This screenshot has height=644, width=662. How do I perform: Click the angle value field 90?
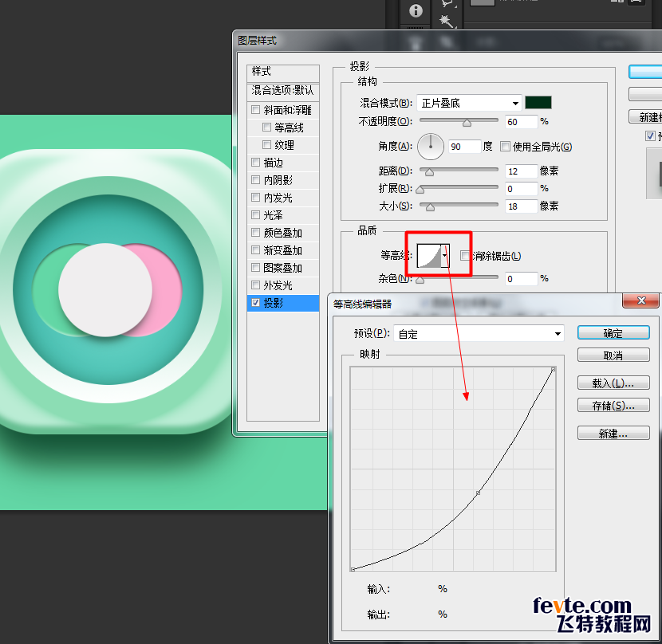click(x=464, y=147)
